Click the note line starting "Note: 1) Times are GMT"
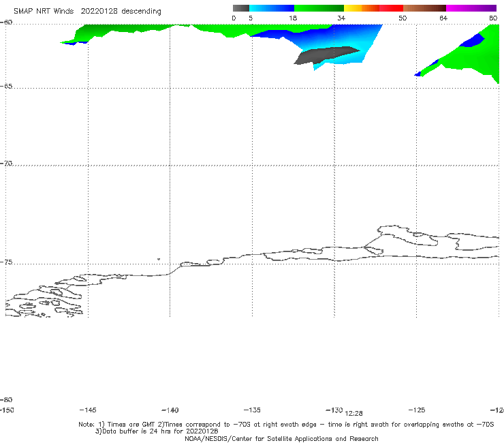Viewport: 504px width, 443px height. pyautogui.click(x=286, y=425)
